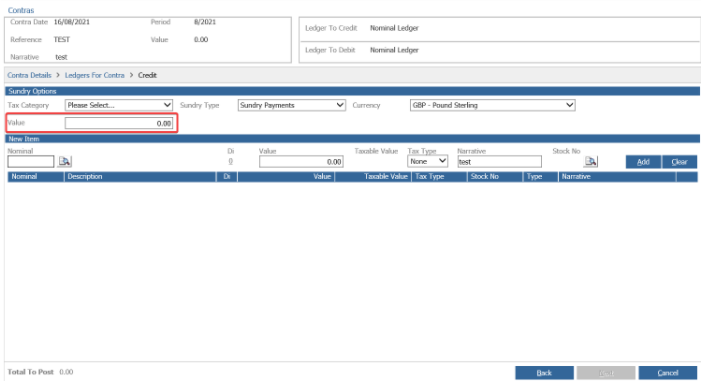Image resolution: width=703 pixels, height=384 pixels.
Task: Open the Stock No lookup icon
Action: coord(591,161)
